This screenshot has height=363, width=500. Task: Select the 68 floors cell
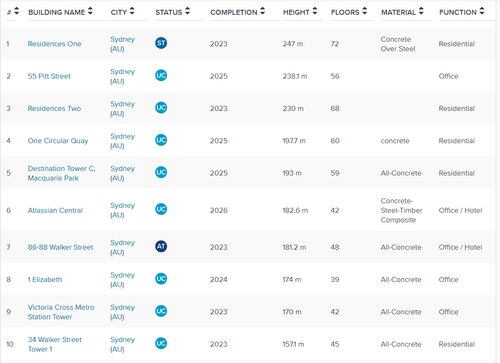(335, 109)
